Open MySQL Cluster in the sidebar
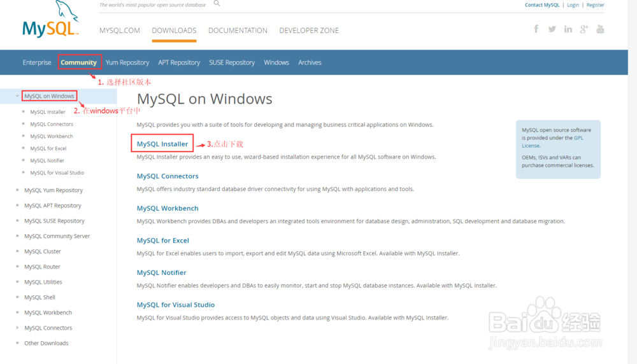 point(43,251)
